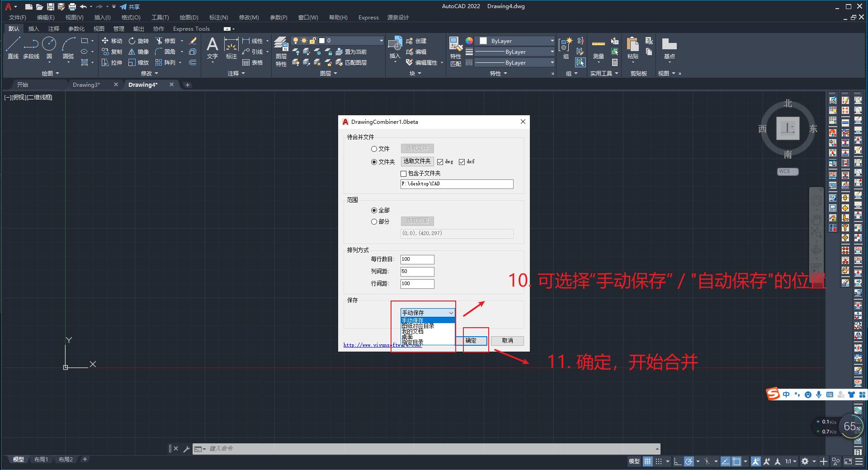Open the yiyunsoftware website link

(382, 345)
